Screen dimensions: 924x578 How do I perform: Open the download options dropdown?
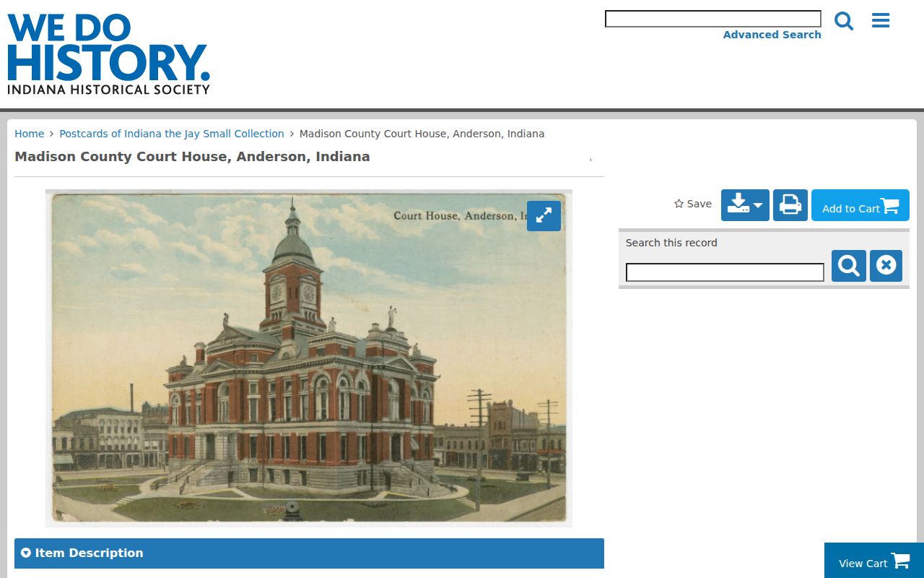click(x=745, y=205)
